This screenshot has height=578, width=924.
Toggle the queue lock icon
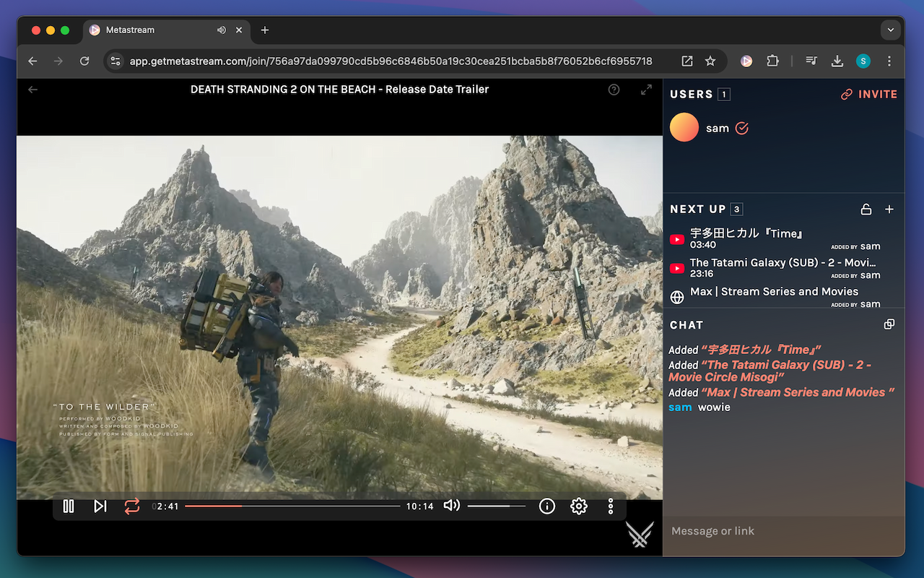pos(866,209)
